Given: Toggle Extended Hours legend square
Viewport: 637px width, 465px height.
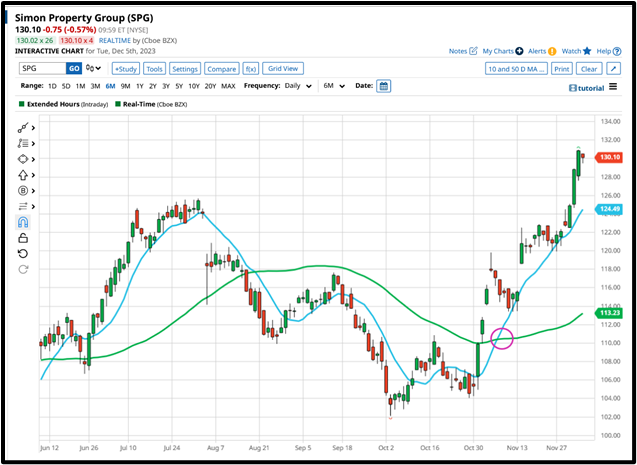Looking at the screenshot, I should 22,104.
